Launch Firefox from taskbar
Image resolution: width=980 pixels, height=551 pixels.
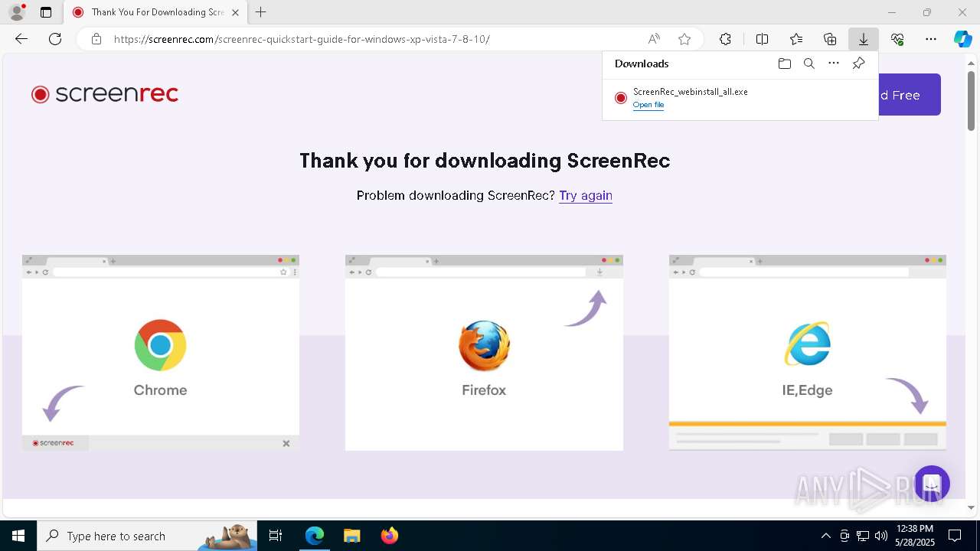(x=389, y=536)
